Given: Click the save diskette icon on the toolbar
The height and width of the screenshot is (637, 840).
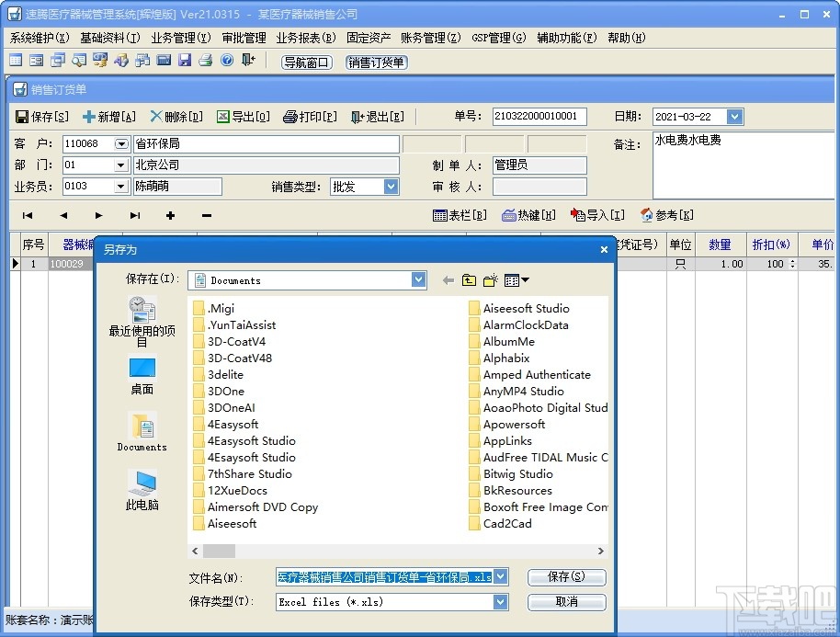Looking at the screenshot, I should 184,60.
